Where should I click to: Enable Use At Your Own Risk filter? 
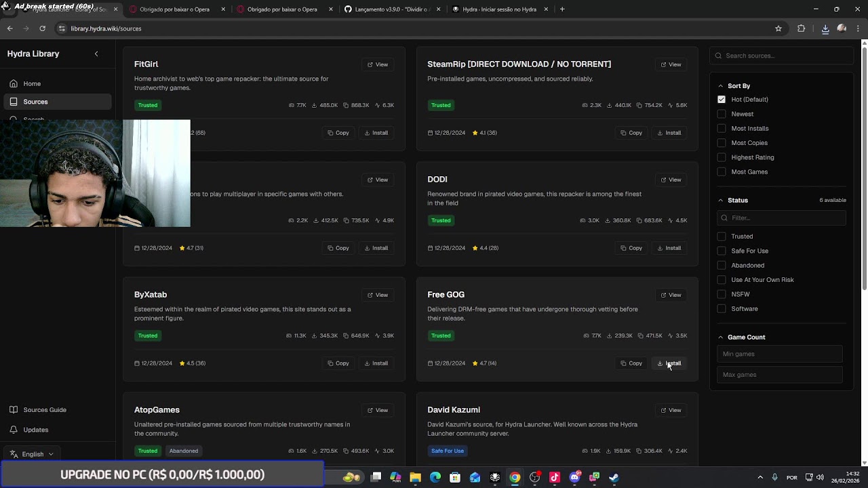click(722, 280)
